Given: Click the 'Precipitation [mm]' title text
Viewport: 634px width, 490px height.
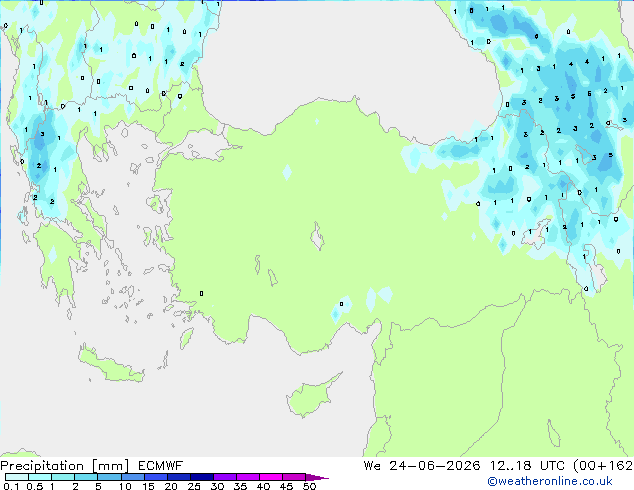Looking at the screenshot, I should (65, 466).
